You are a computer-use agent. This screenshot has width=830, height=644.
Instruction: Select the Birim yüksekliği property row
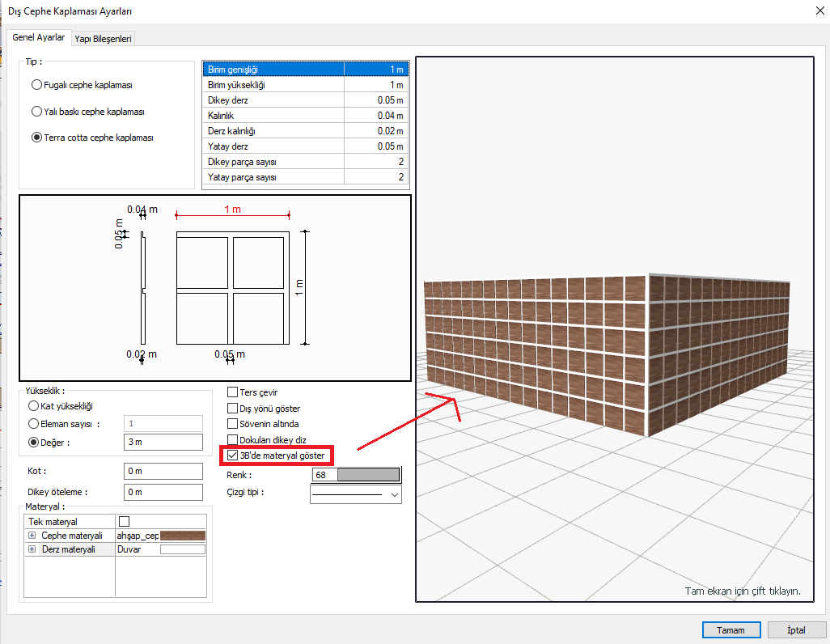(275, 85)
